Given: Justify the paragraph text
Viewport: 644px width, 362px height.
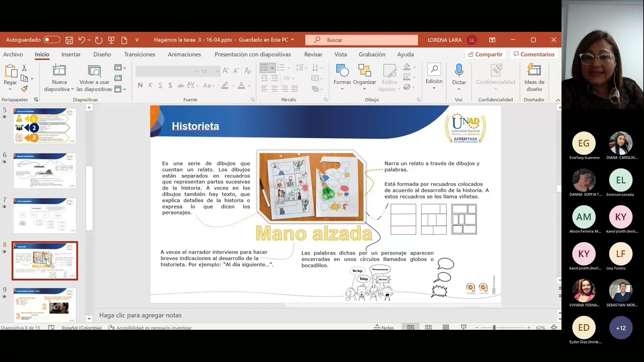Looking at the screenshot, I should coord(294,88).
